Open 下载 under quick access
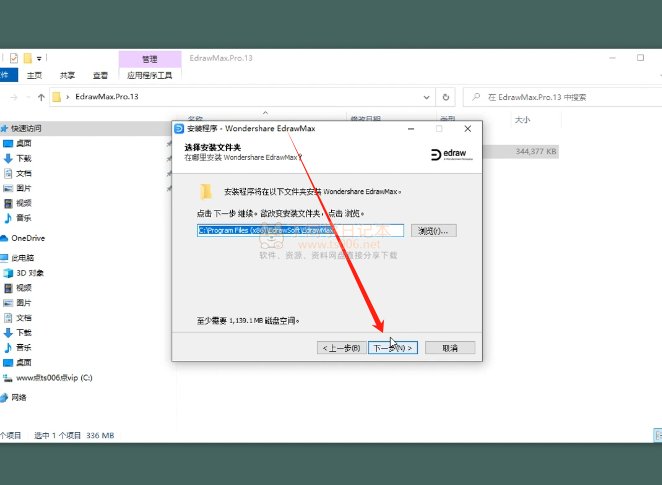662x485 pixels. [24, 158]
